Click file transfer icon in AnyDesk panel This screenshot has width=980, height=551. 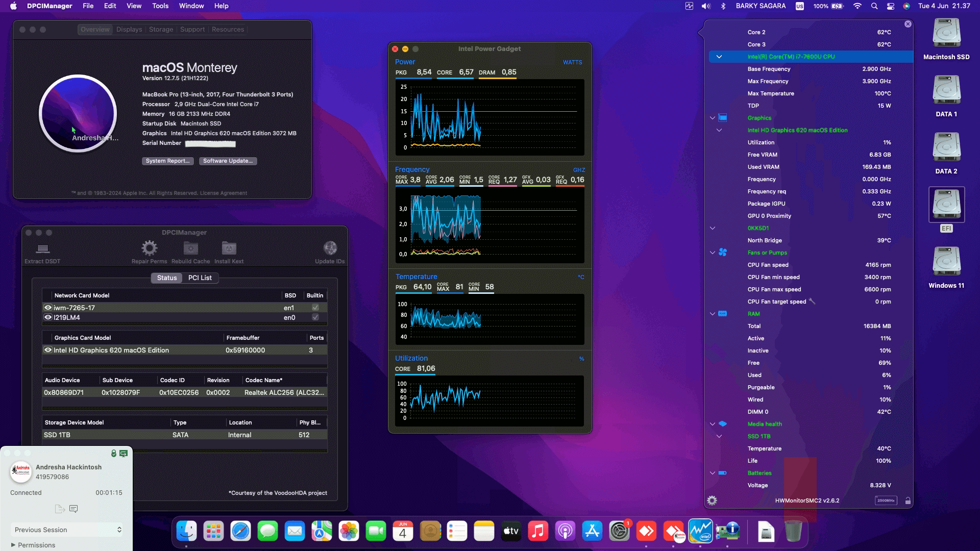point(60,509)
